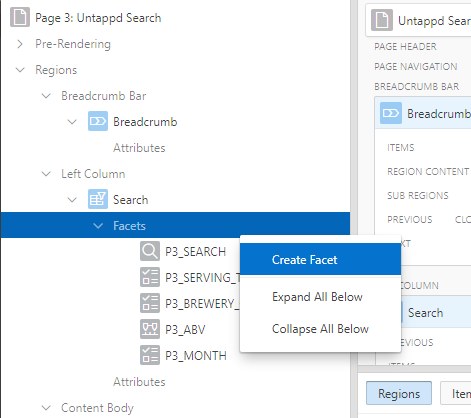This screenshot has width=471, height=418.
Task: Choose Create Facet from context menu
Action: (320, 259)
